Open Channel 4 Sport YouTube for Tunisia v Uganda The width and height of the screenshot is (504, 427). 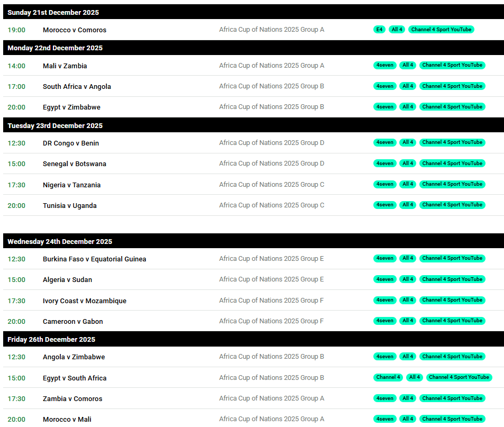point(452,205)
